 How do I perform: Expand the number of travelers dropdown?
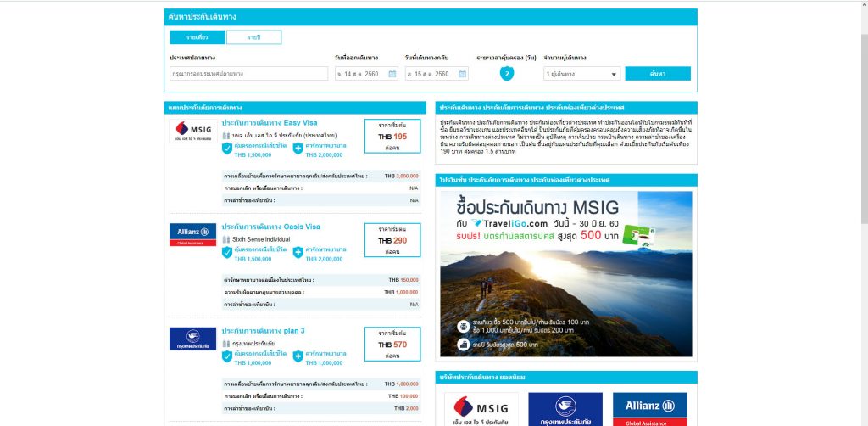(x=581, y=74)
